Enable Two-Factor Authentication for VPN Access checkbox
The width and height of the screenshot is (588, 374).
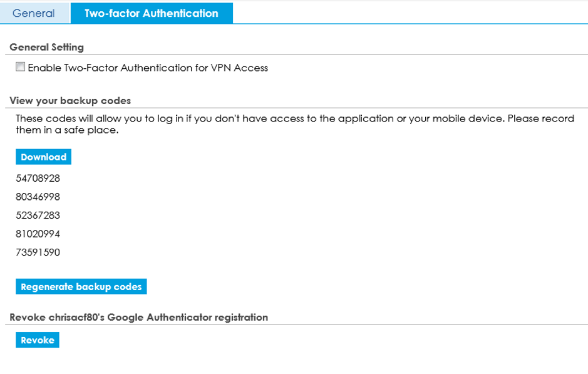[21, 67]
